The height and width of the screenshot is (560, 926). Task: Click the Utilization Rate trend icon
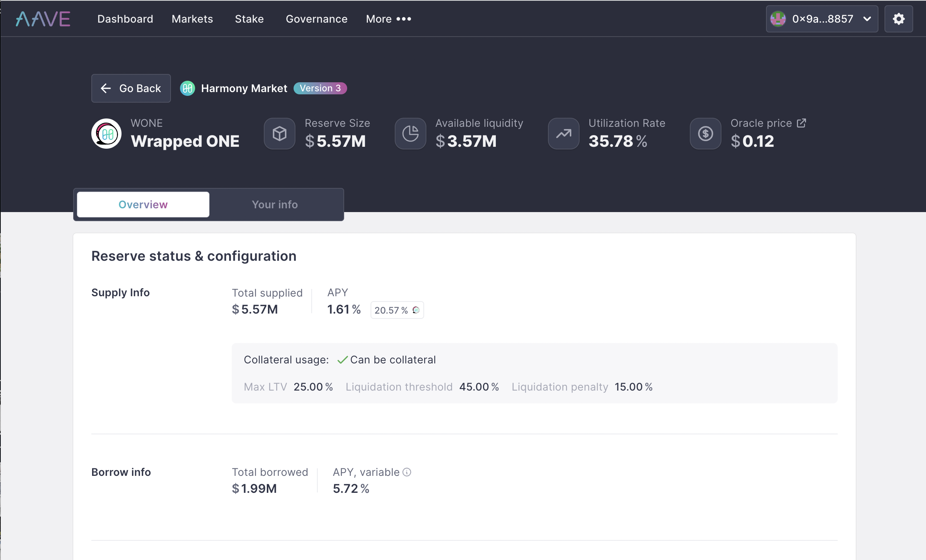(563, 134)
